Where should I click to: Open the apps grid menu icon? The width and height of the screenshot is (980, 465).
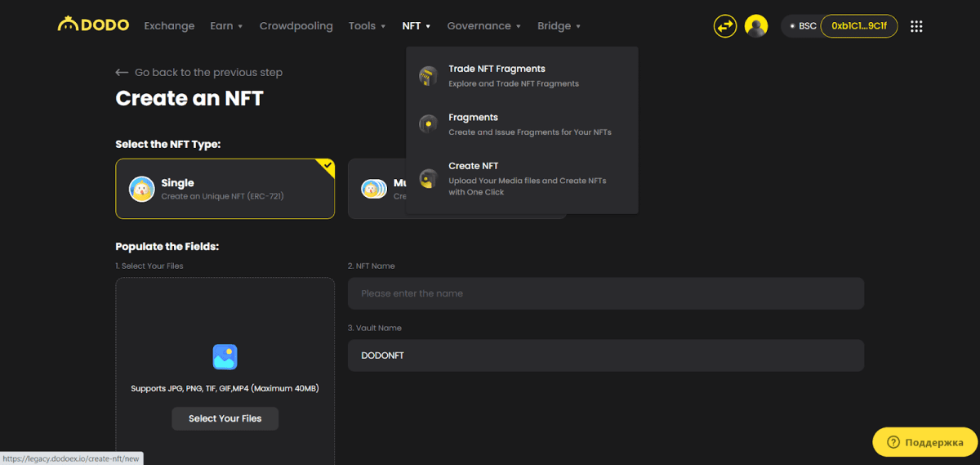[x=916, y=26]
